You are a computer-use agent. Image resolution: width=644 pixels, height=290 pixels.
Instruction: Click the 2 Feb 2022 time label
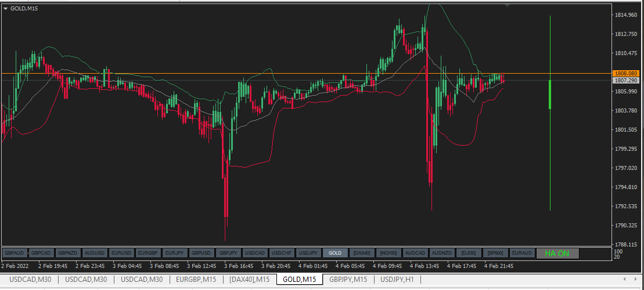click(x=16, y=266)
